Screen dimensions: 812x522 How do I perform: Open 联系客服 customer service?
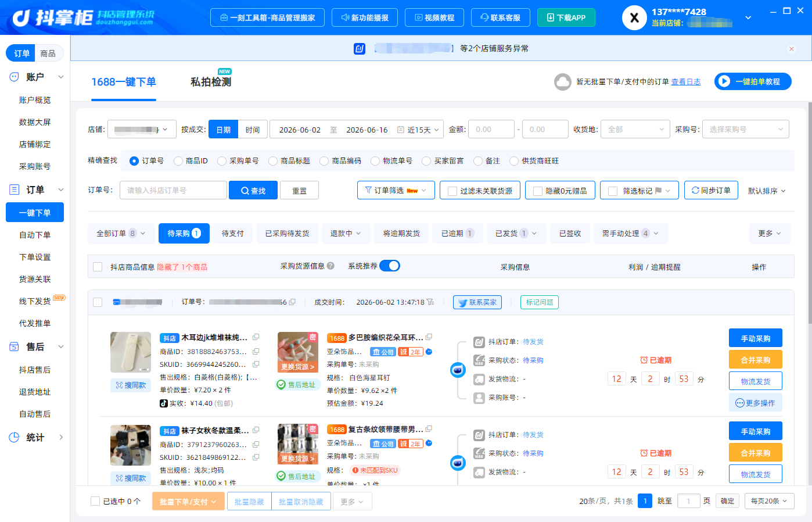pos(500,17)
